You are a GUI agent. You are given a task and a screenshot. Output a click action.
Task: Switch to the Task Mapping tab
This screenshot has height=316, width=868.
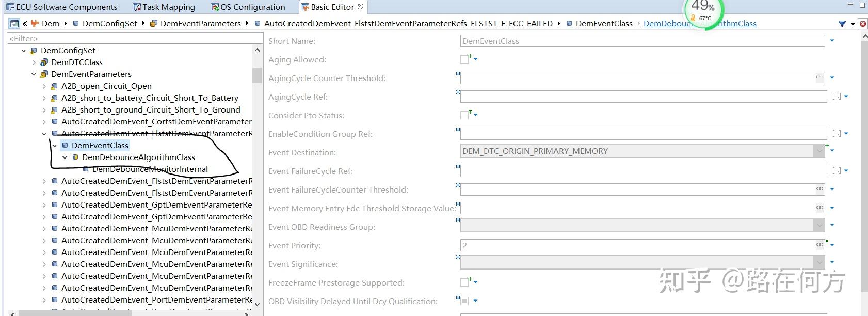click(164, 7)
